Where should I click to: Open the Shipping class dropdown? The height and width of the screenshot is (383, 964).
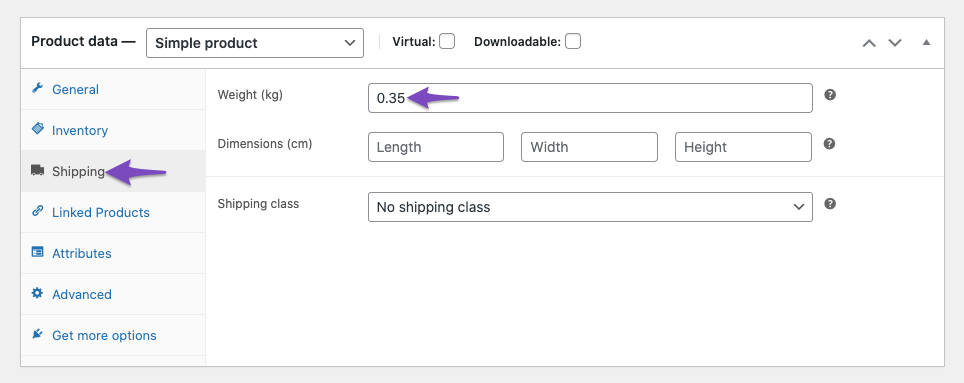point(590,207)
